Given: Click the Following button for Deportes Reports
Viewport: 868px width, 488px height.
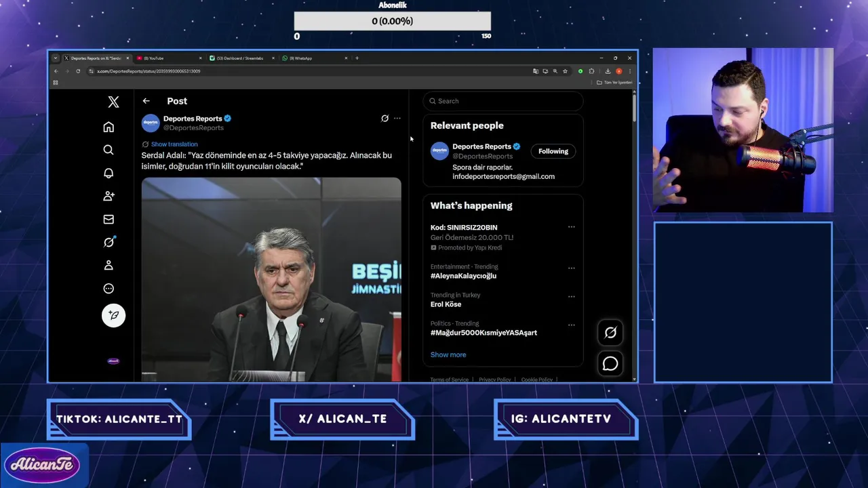Looking at the screenshot, I should point(553,151).
